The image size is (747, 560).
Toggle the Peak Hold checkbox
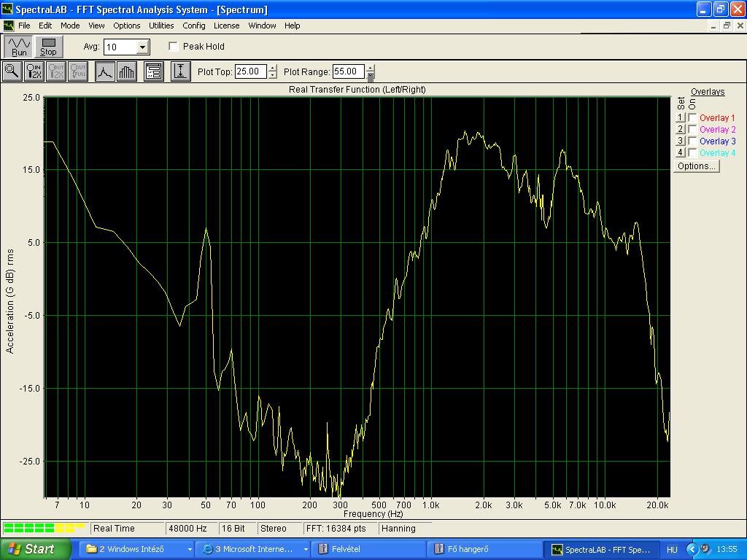point(174,46)
